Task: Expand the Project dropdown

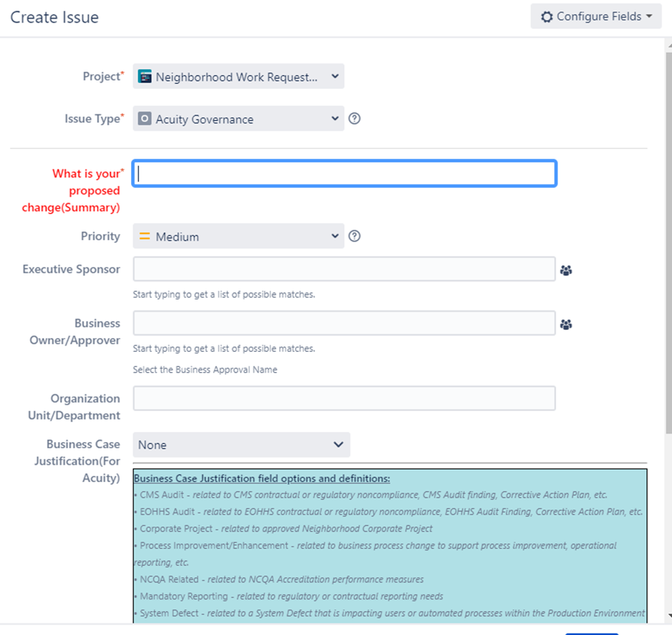Action: click(238, 76)
